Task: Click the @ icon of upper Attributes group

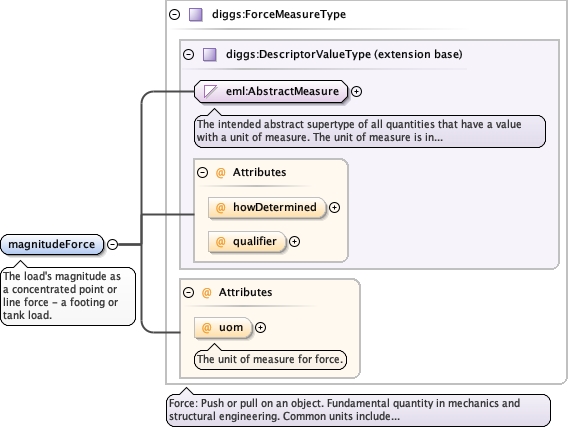Action: coord(220,172)
